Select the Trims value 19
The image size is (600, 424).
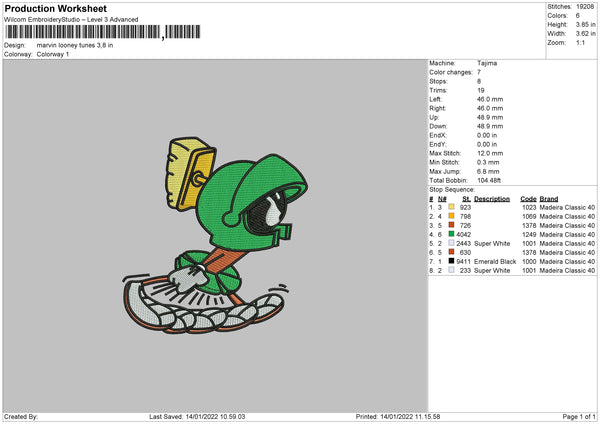(481, 90)
